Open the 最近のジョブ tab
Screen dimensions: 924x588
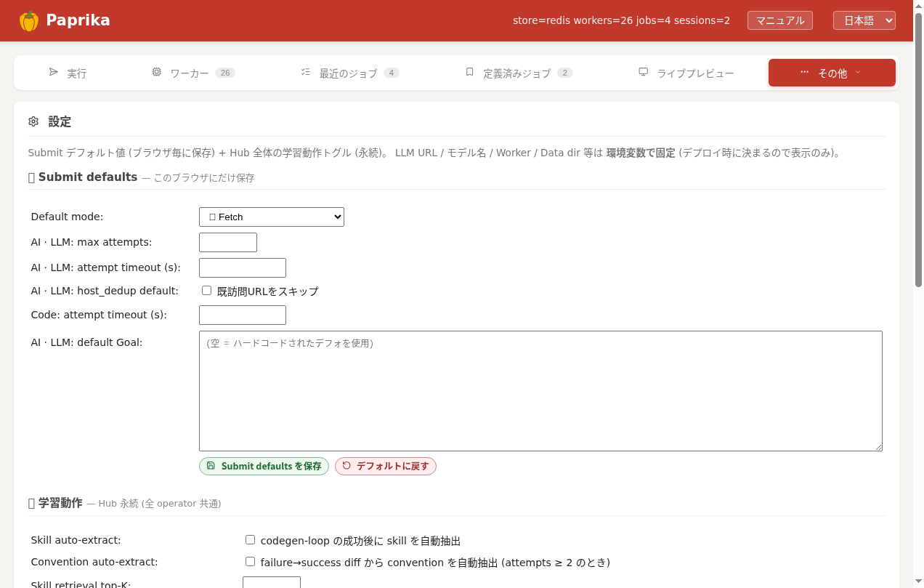pos(350,73)
